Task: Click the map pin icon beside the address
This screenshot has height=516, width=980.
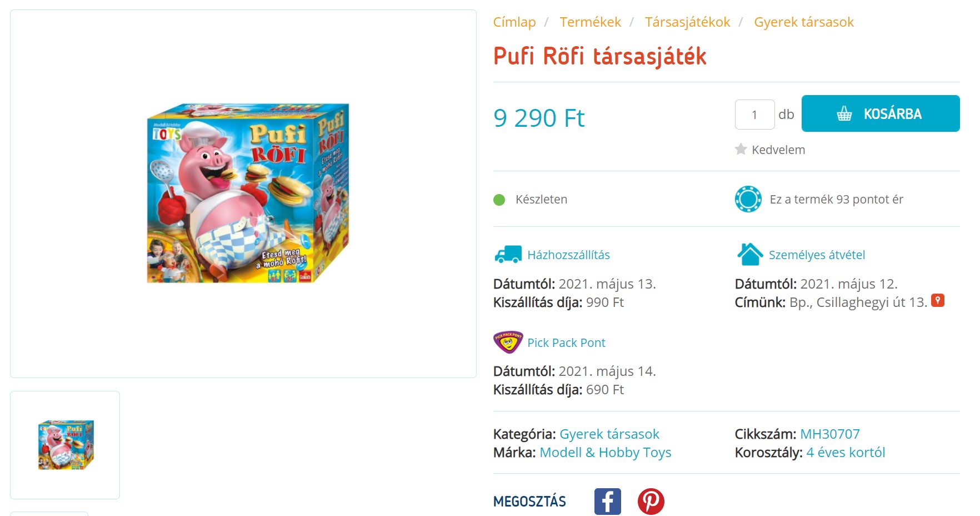Action: [938, 301]
